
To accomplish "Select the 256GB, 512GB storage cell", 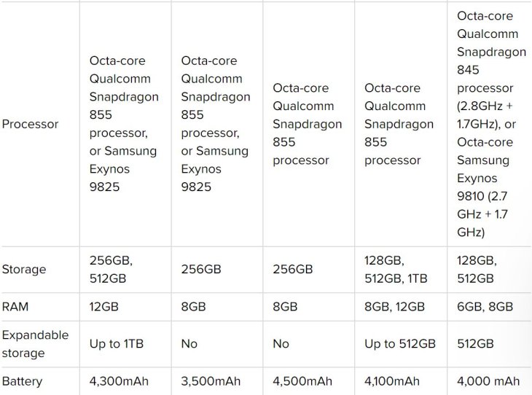I will click(x=114, y=270).
